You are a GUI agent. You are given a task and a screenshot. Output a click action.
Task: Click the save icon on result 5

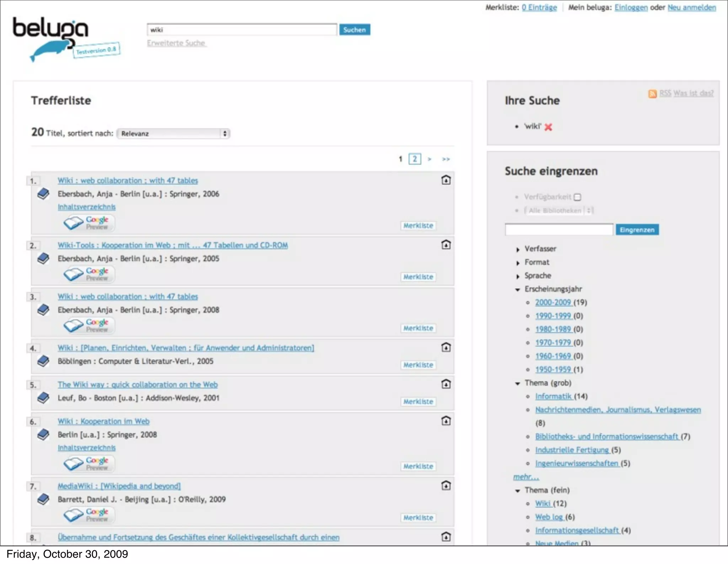tap(446, 384)
